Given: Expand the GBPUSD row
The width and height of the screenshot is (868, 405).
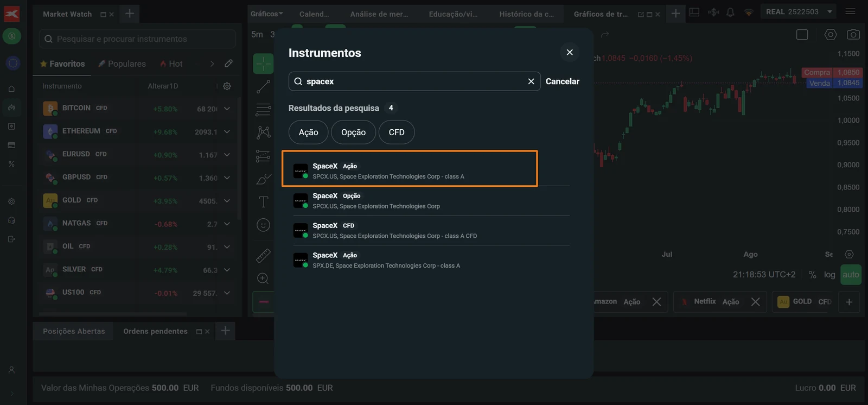Looking at the screenshot, I should pyautogui.click(x=227, y=178).
